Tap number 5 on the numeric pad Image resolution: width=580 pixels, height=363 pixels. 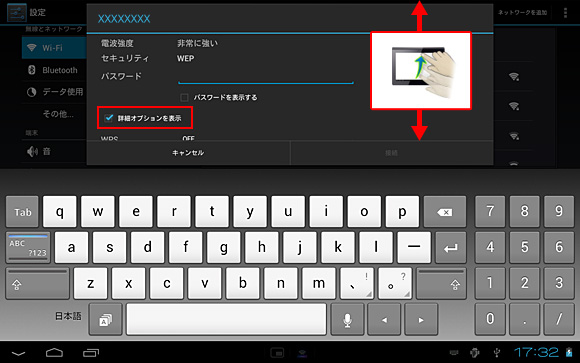click(525, 248)
